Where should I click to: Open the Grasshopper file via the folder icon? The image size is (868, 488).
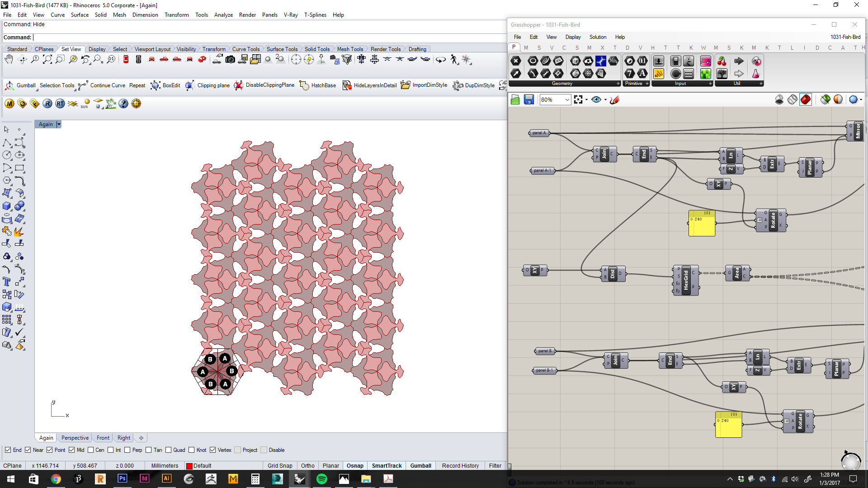coord(515,100)
